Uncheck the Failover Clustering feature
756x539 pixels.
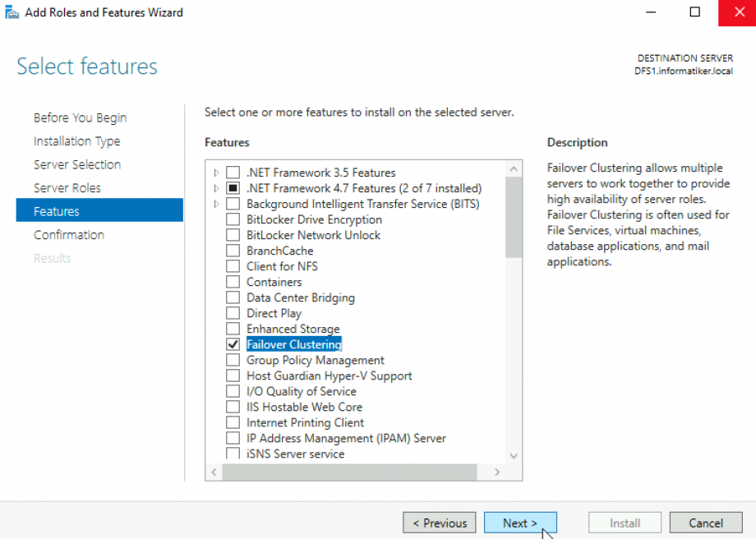coord(233,344)
